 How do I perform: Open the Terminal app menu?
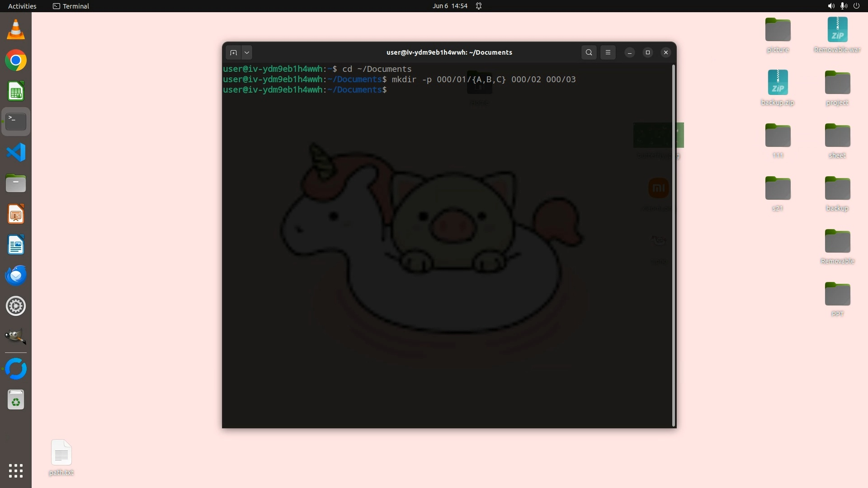[x=71, y=6]
